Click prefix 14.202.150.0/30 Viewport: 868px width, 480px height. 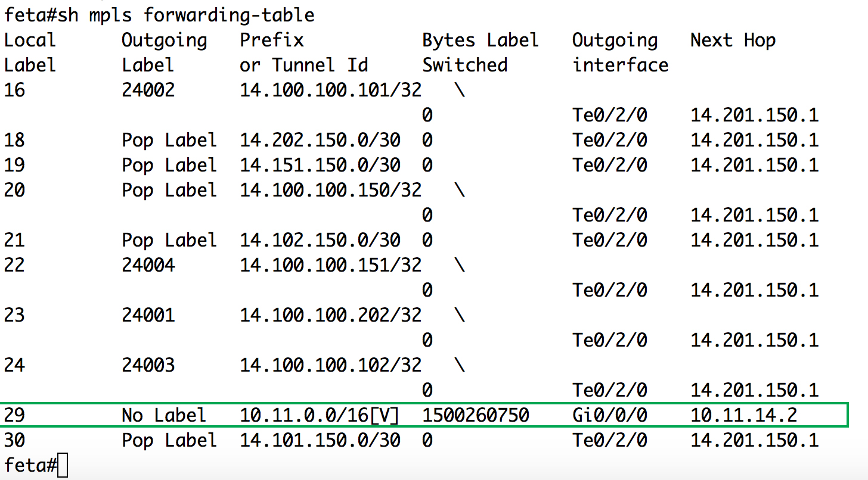[x=320, y=141]
